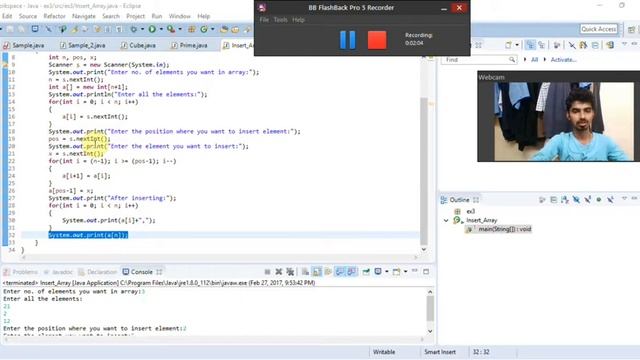Open the Open Console dropdown arrow
This screenshot has width=640, height=360.
[x=405, y=272]
